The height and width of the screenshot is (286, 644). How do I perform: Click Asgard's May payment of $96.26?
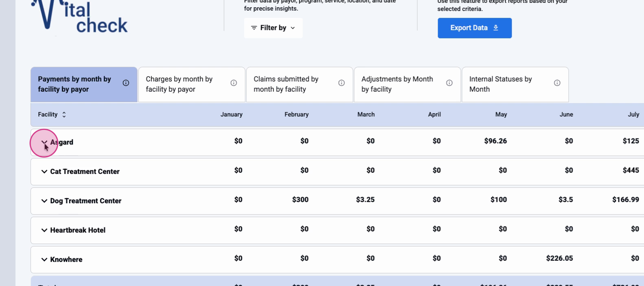495,141
